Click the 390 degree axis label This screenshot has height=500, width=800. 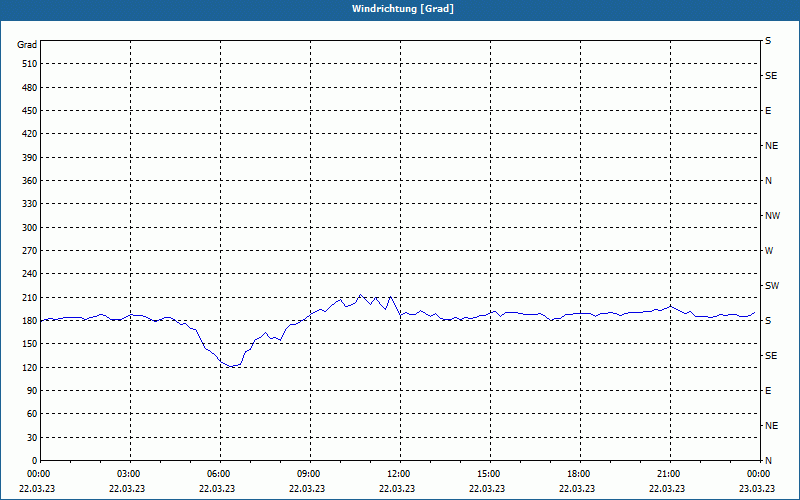pyautogui.click(x=29, y=158)
